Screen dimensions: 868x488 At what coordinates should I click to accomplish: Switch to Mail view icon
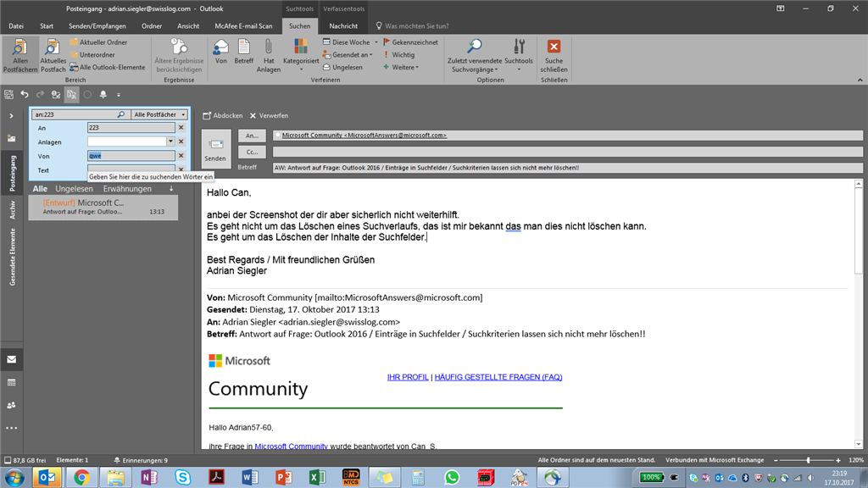11,359
